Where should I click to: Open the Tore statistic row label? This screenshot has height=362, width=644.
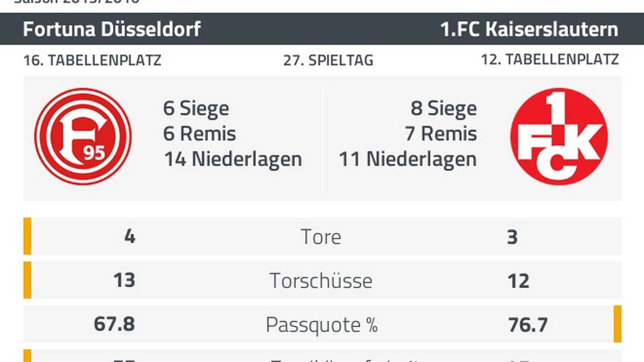click(x=321, y=237)
